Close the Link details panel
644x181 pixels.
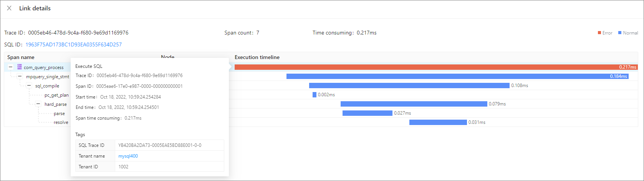coord(9,8)
